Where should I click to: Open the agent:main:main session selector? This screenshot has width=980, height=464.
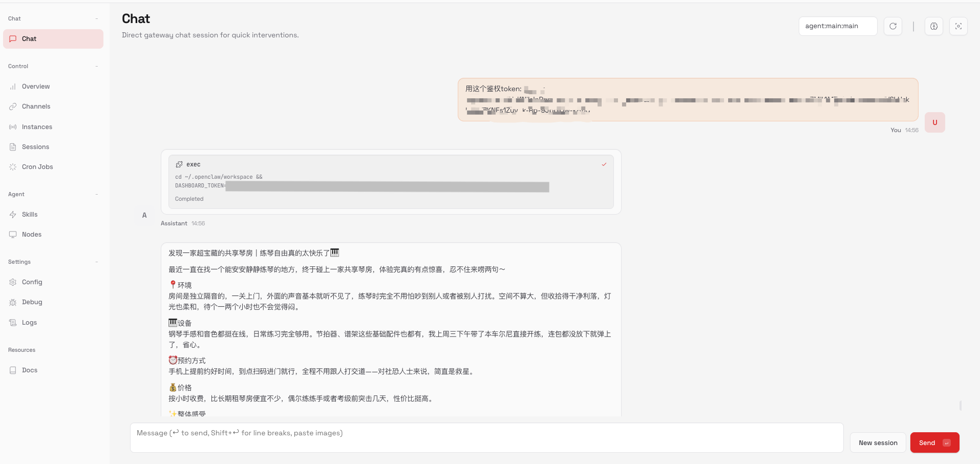coord(838,26)
